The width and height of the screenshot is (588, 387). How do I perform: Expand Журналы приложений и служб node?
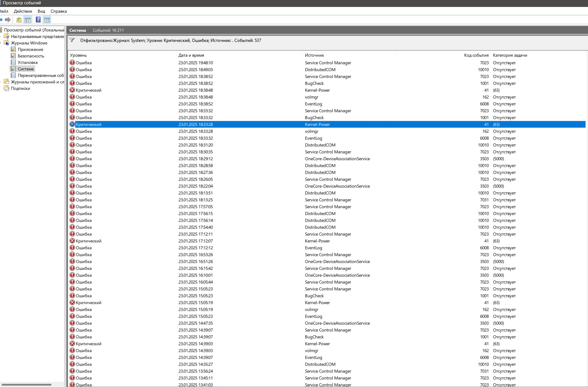[1, 82]
